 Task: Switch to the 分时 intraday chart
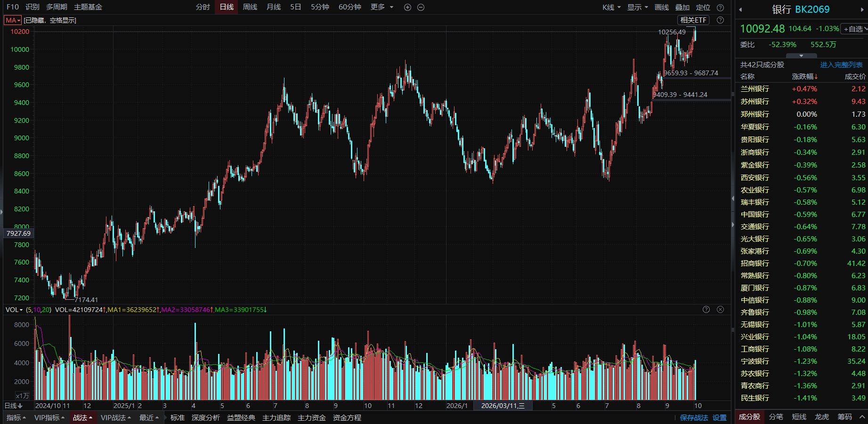tap(203, 7)
